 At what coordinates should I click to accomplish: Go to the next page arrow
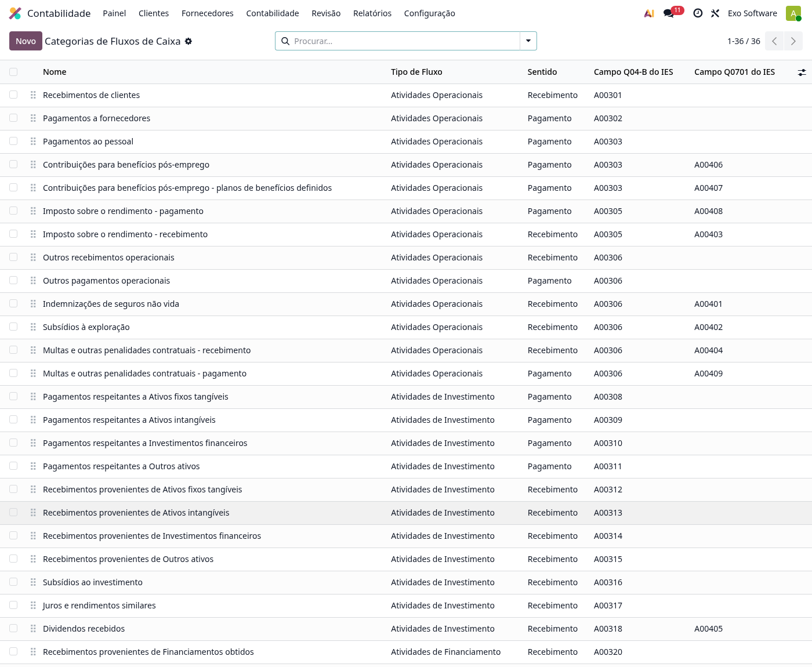[x=793, y=41]
